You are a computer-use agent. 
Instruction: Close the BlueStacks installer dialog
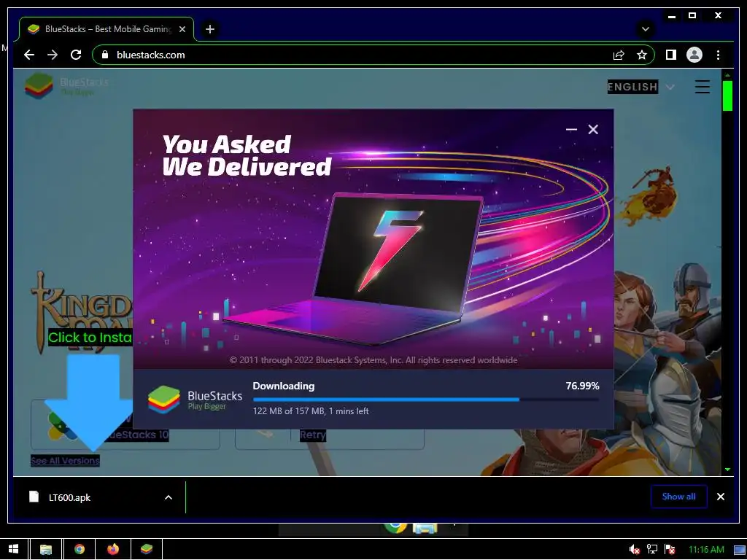tap(593, 130)
